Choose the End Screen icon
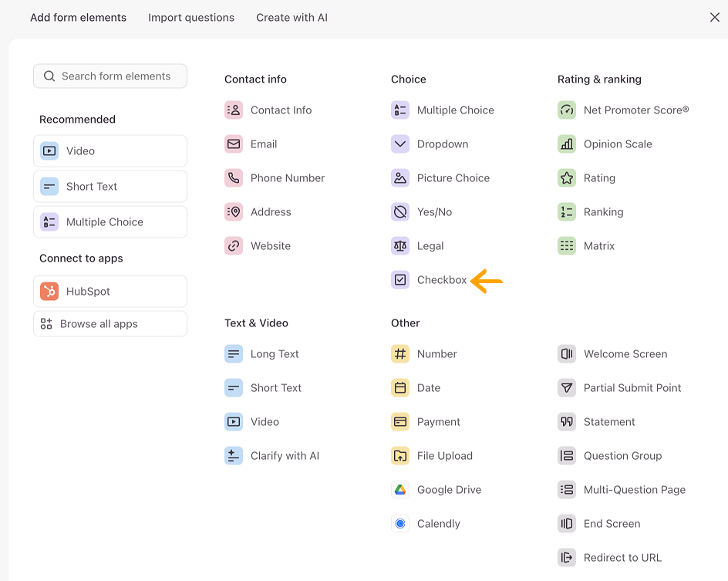The height and width of the screenshot is (581, 728). point(567,523)
